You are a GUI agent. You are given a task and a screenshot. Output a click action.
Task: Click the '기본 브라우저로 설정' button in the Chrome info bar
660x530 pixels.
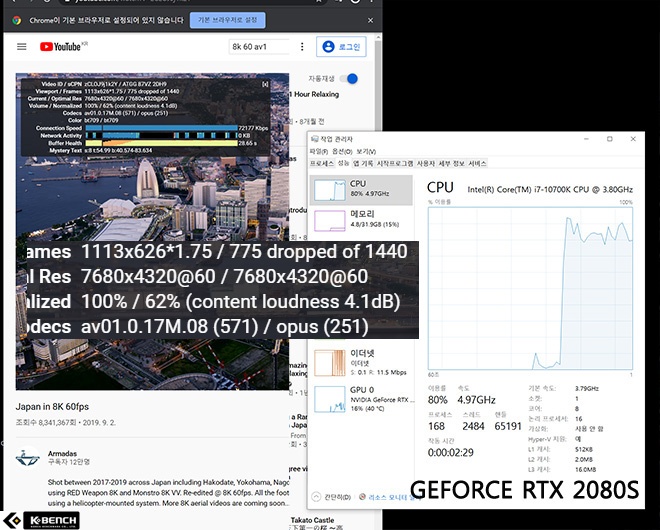[227, 20]
